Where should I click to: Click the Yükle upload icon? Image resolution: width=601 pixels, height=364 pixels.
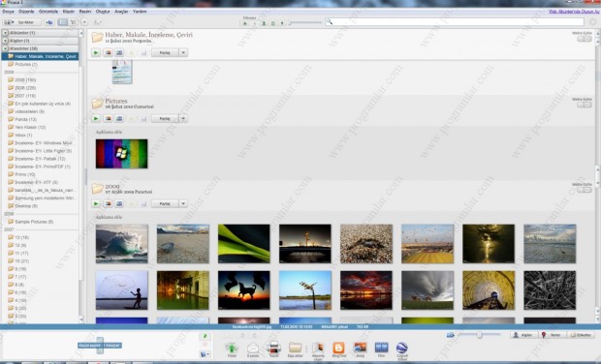pos(232,349)
